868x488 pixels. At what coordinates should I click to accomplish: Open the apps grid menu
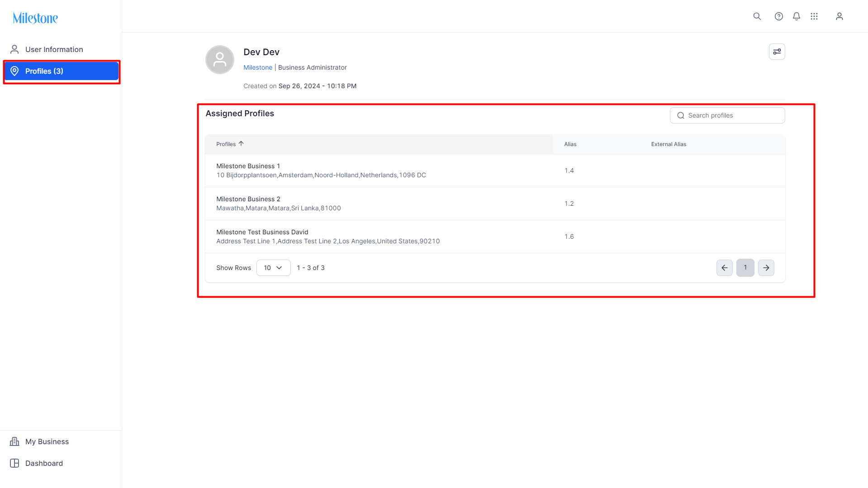coord(814,16)
